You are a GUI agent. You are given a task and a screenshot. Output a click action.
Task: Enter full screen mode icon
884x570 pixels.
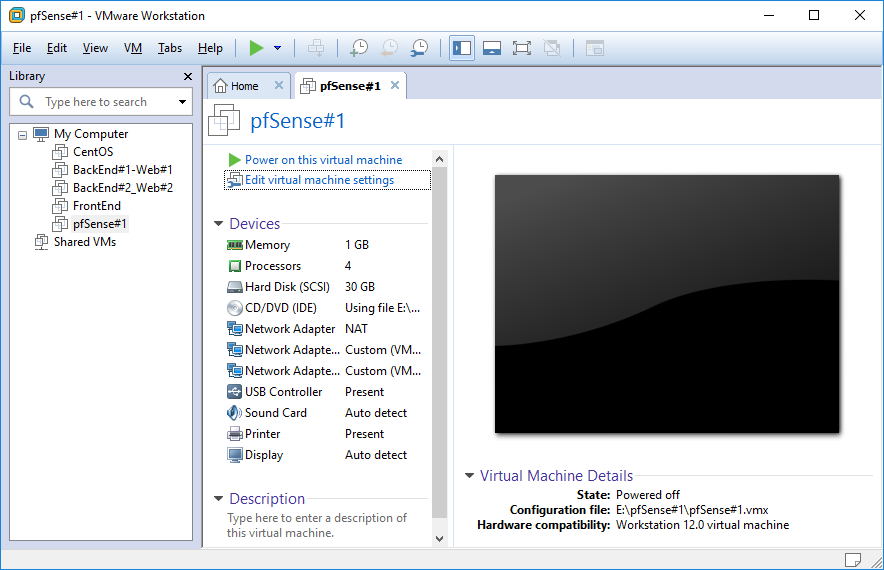click(x=522, y=48)
